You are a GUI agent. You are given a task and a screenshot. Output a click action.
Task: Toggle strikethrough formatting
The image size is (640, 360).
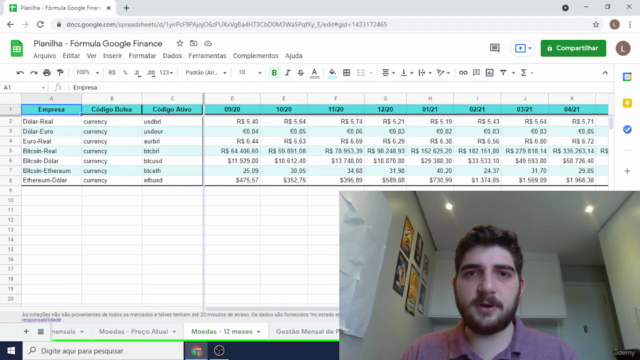click(300, 73)
